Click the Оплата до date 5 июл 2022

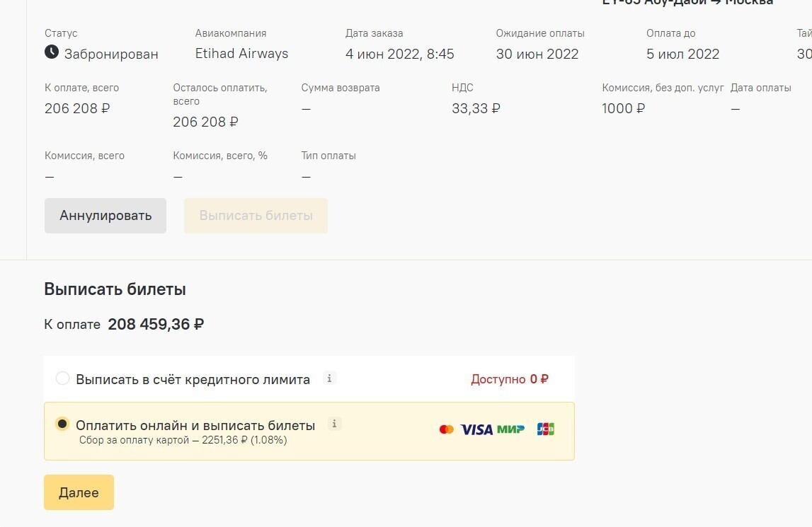point(682,54)
